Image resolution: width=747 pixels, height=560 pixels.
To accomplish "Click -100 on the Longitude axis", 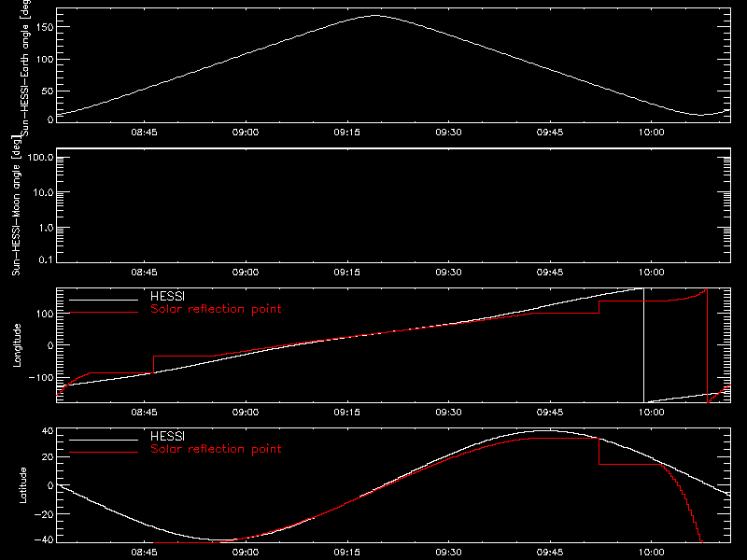I will pos(41,377).
